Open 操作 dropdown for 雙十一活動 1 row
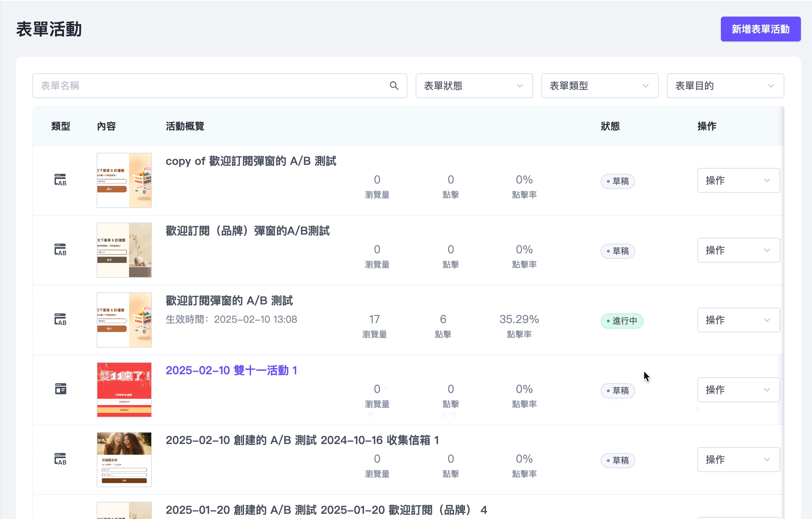The width and height of the screenshot is (812, 519). (738, 390)
